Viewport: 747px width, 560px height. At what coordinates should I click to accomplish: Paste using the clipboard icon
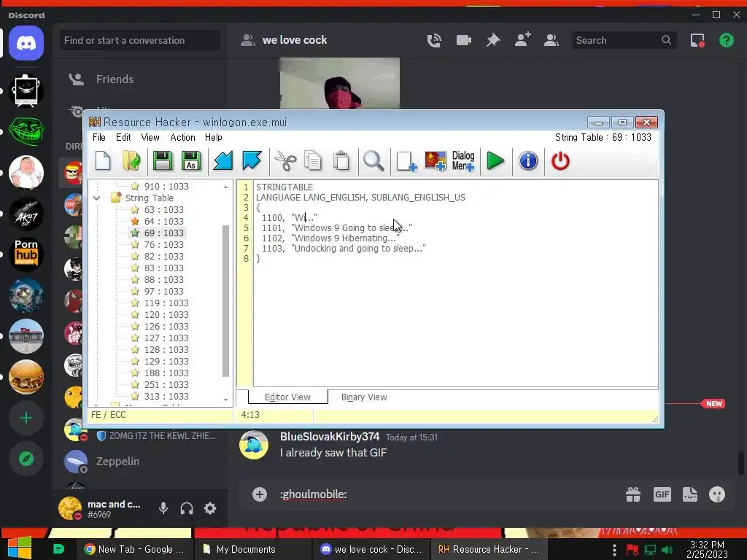tap(341, 161)
